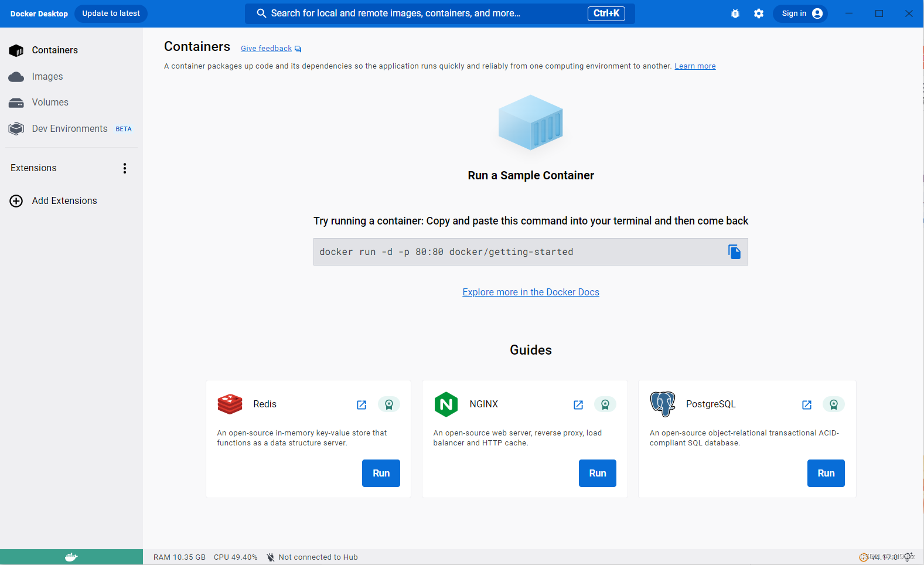Click the Redis description text
The height and width of the screenshot is (565, 924).
click(302, 438)
